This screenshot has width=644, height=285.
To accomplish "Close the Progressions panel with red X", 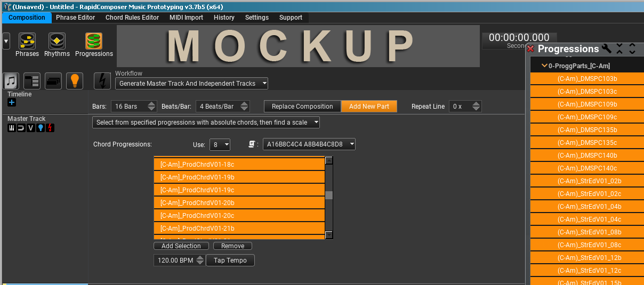I will [x=530, y=49].
